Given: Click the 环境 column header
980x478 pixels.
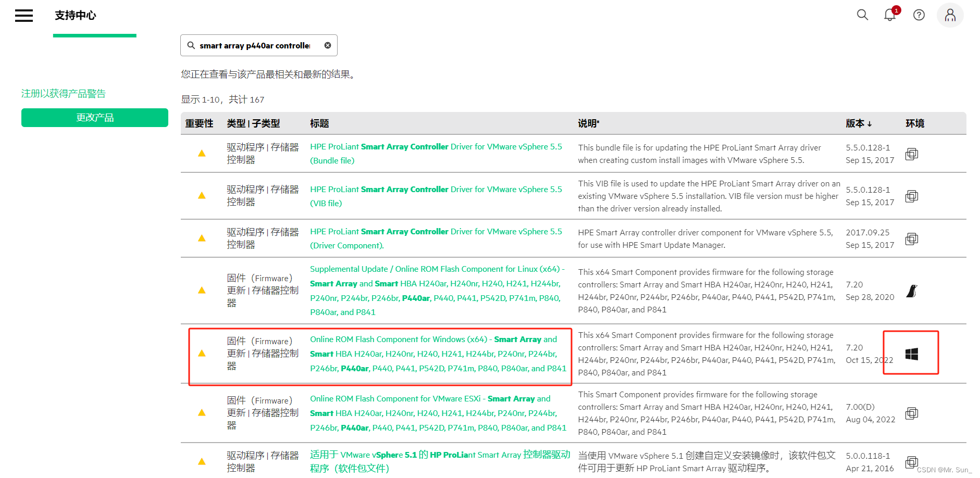Looking at the screenshot, I should pos(915,123).
